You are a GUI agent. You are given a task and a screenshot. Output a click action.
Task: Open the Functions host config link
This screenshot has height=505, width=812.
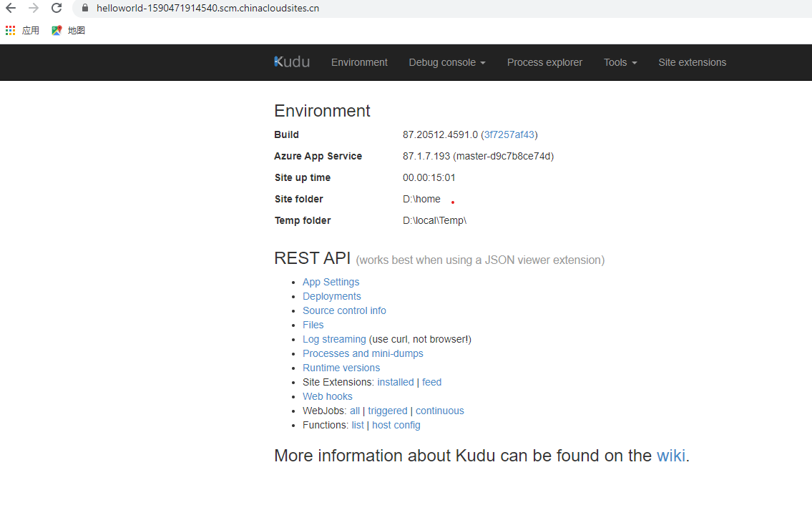coord(396,425)
